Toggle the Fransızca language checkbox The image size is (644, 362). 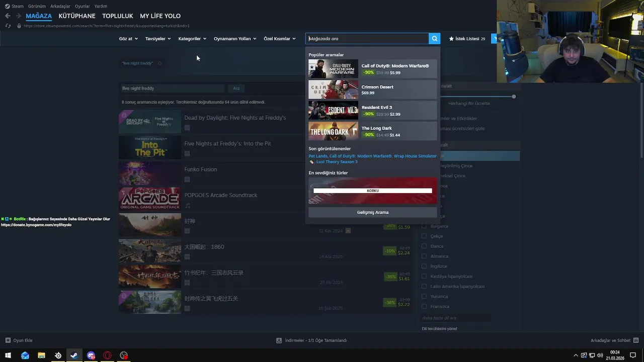[x=424, y=307]
